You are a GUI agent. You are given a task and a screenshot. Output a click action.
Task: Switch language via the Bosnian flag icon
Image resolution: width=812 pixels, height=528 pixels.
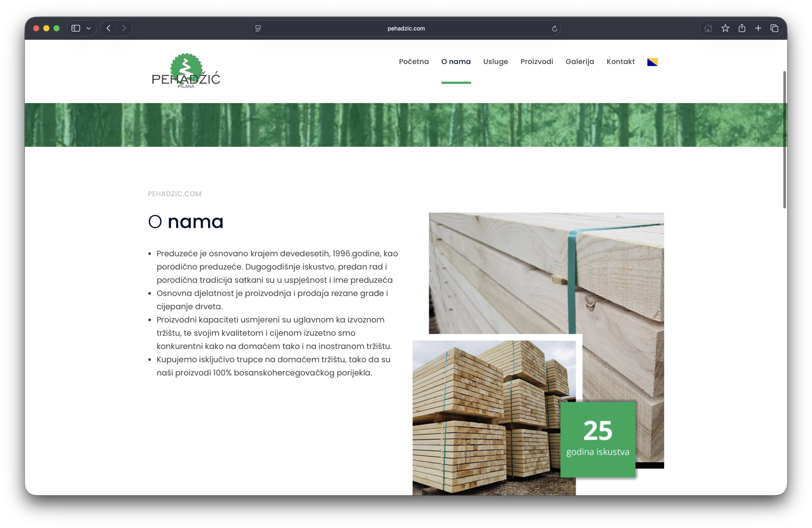(652, 62)
